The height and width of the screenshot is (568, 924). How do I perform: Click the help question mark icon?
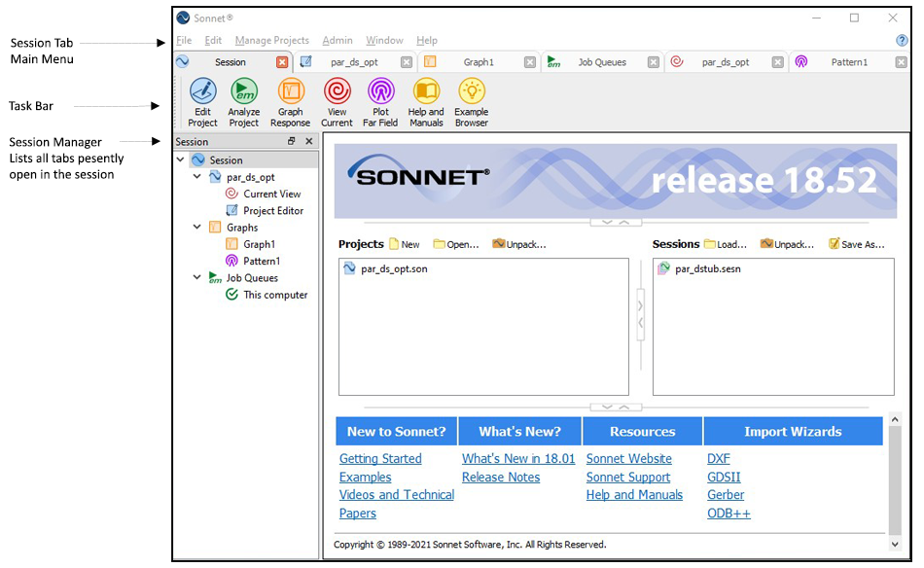[904, 41]
